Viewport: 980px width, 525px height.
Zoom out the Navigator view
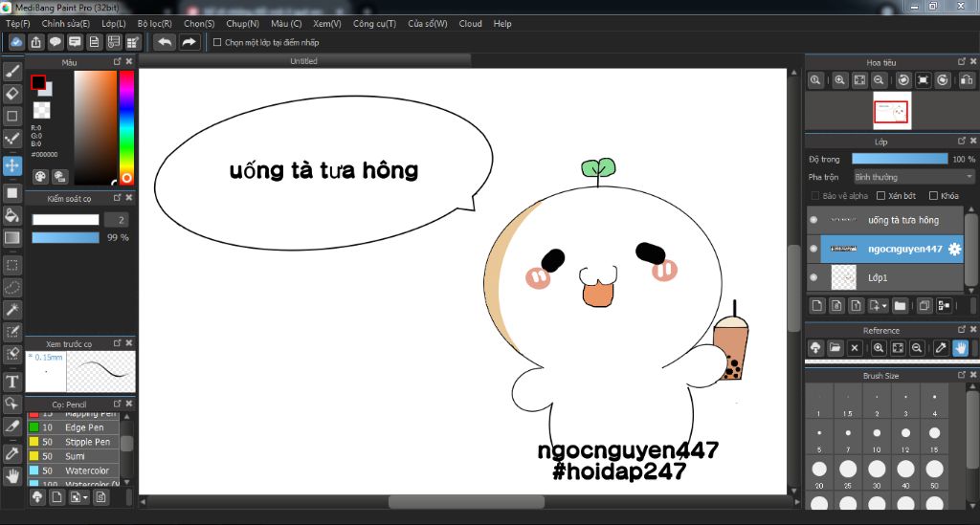coord(879,80)
